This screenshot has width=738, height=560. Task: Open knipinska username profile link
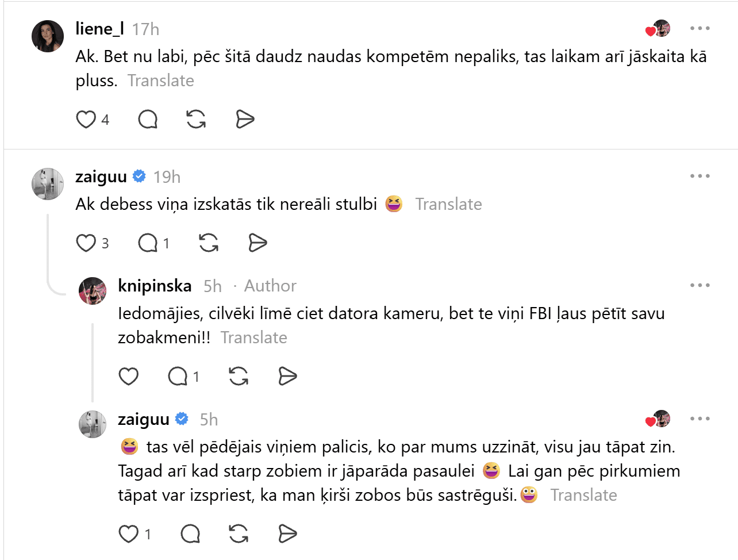click(x=155, y=286)
